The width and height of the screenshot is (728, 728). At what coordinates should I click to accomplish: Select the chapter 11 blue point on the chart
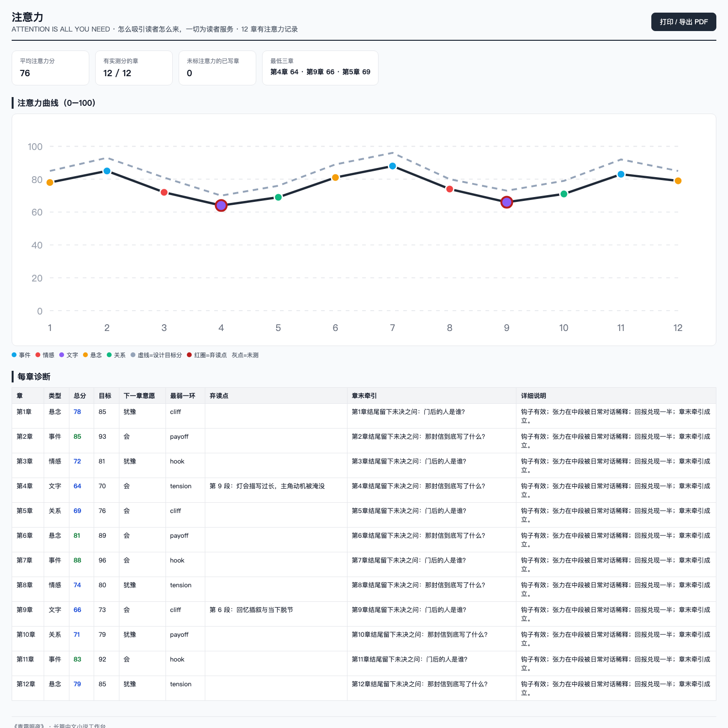click(x=621, y=174)
